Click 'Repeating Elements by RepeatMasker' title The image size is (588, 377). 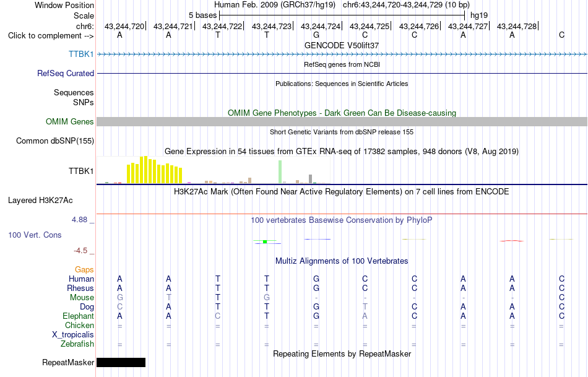pyautogui.click(x=342, y=353)
